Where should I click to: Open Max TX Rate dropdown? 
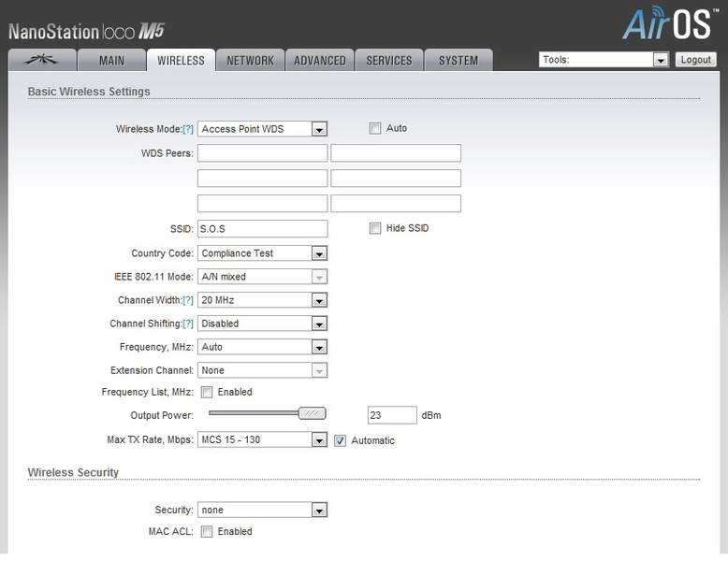[x=262, y=439]
